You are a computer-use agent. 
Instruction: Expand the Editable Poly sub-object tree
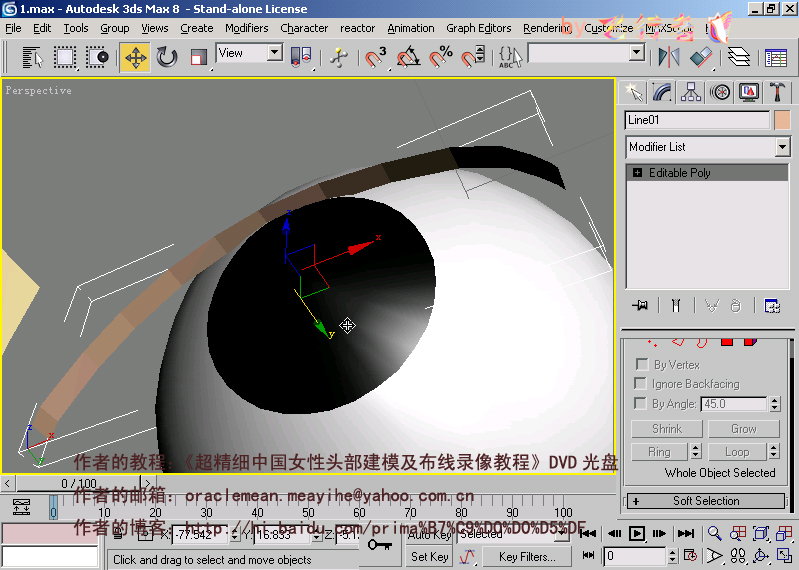tap(637, 173)
